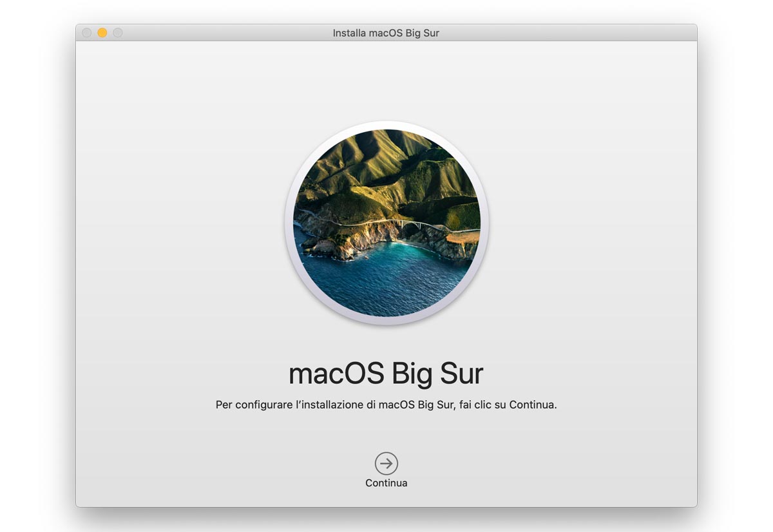Screen dimensions: 773x532
Task: Click the "Per configurare l'installazione" instruction text
Action: tap(386, 405)
